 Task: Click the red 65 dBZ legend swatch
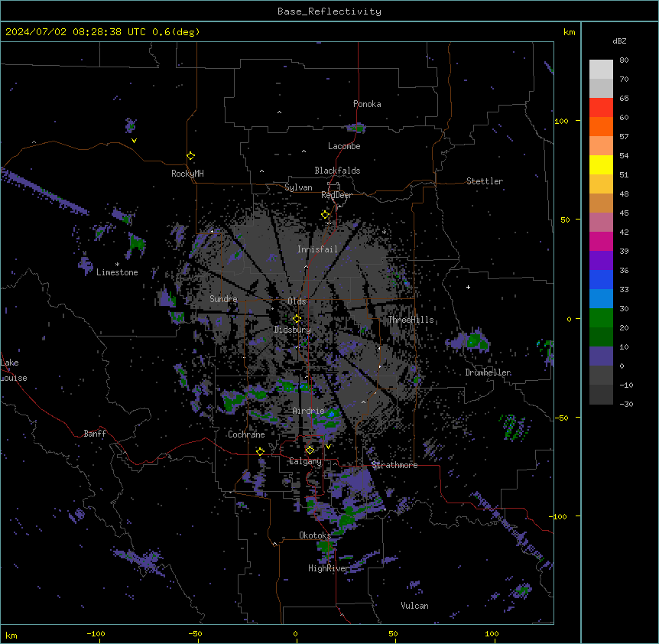[601, 108]
